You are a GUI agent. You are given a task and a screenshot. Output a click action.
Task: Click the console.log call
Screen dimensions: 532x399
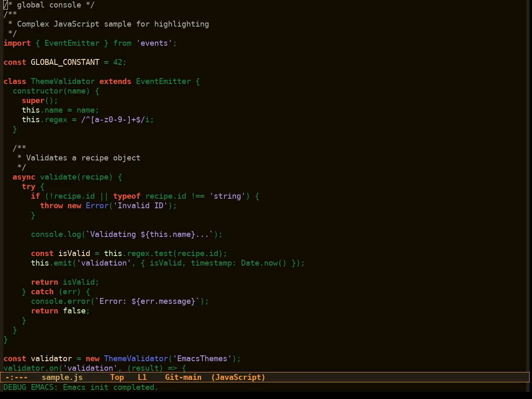[56, 234]
